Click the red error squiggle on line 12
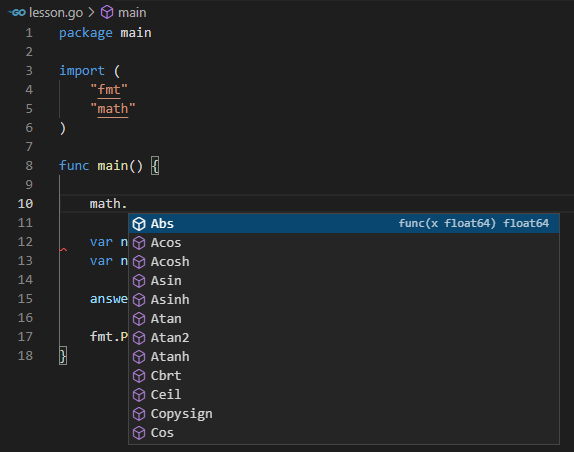The height and width of the screenshot is (452, 574). (x=63, y=250)
